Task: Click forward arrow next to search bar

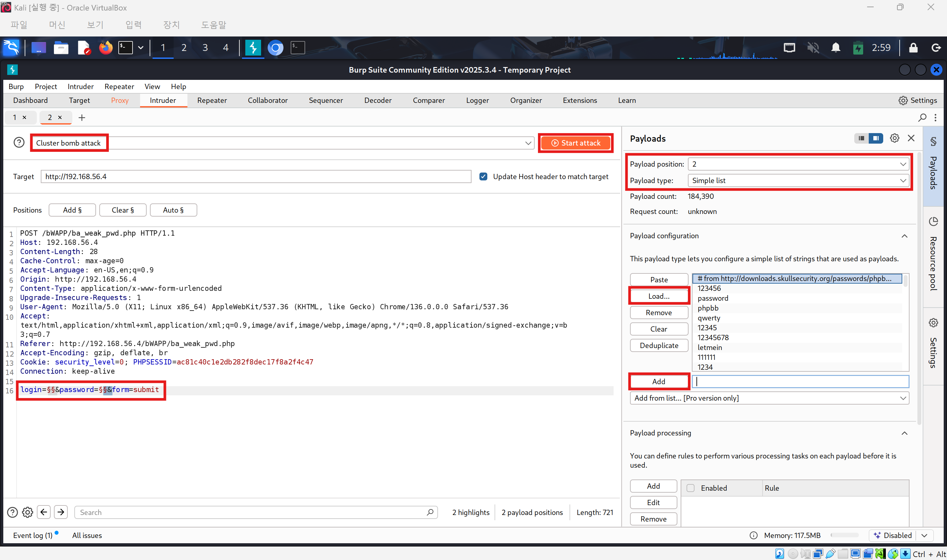Action: (x=61, y=512)
